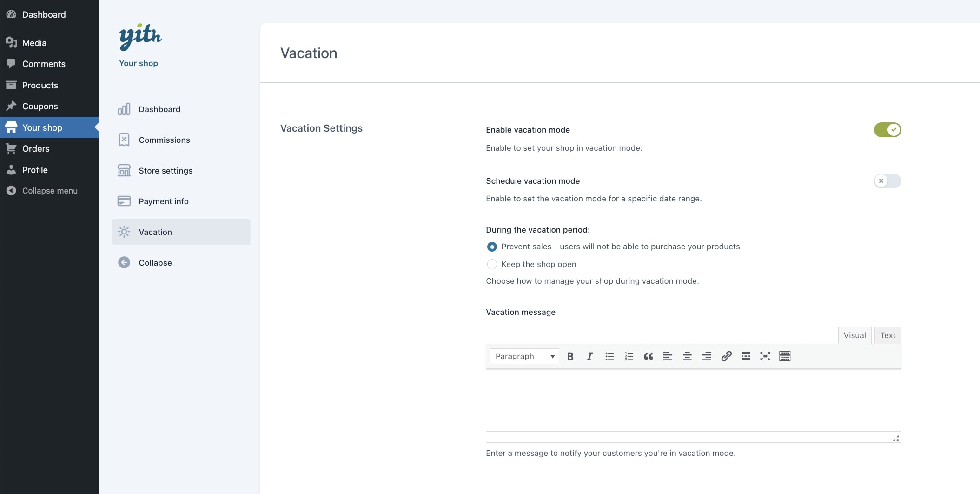The height and width of the screenshot is (494, 980).
Task: Click the Products archive icon in sidebar
Action: coord(11,85)
